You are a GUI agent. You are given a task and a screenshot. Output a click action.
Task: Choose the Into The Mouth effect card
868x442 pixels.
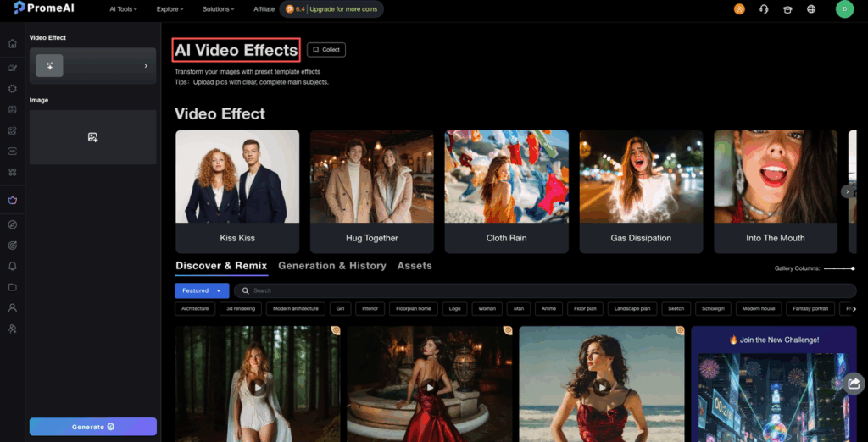click(776, 191)
